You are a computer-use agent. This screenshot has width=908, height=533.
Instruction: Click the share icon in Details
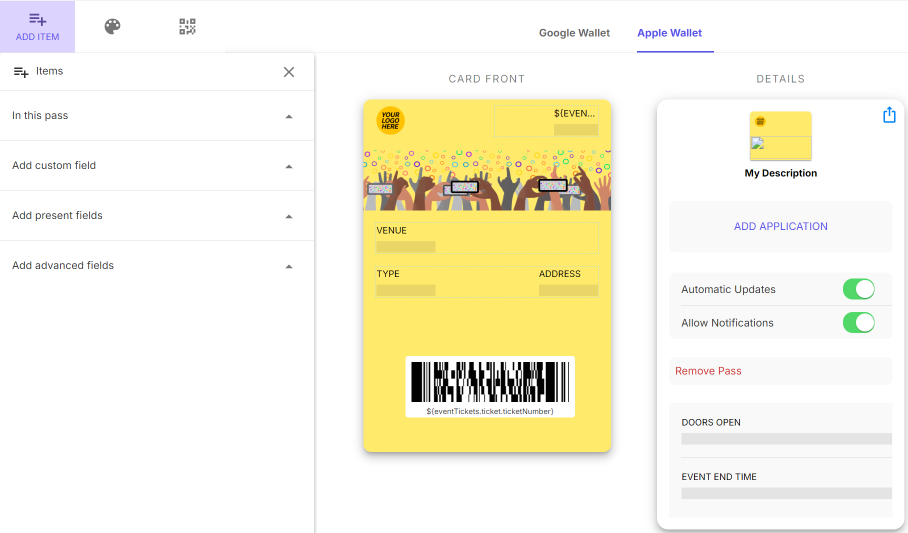pos(889,115)
